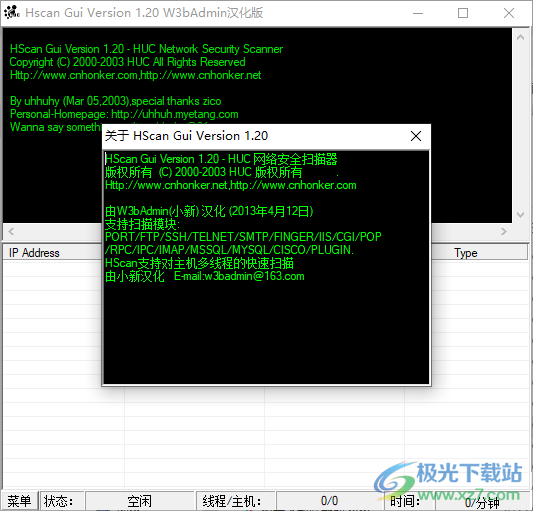Screen dimensions: 533x511
Task: Click the HScan支持对主机多线程的快速扫描 line
Action: (199, 263)
